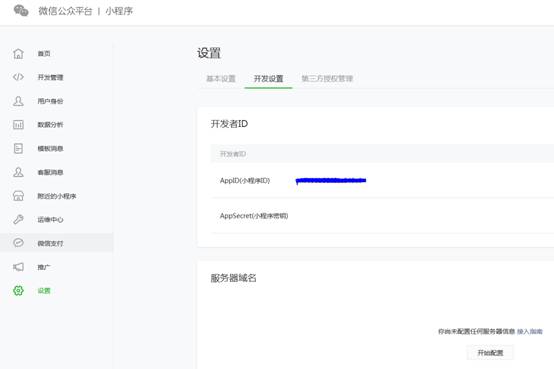
Task: Select the 开发设置 tab
Action: coord(269,78)
